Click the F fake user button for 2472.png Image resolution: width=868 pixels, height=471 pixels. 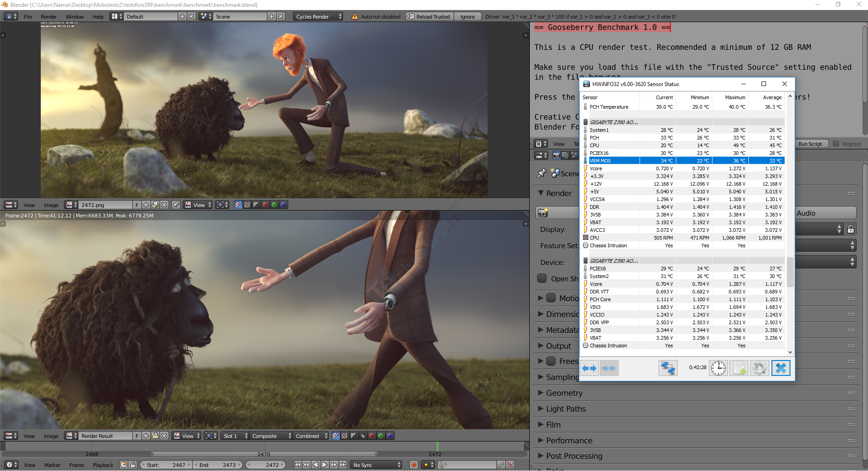(x=137, y=205)
